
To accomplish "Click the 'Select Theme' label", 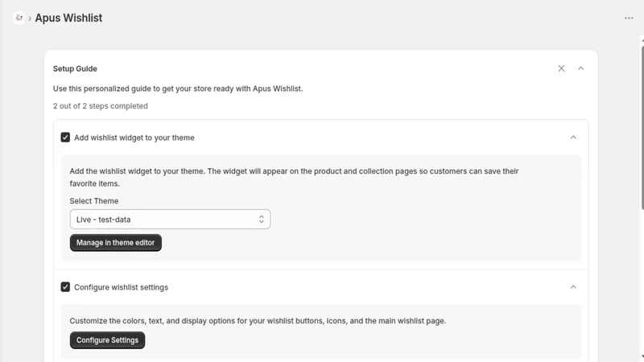I will (x=93, y=201).
